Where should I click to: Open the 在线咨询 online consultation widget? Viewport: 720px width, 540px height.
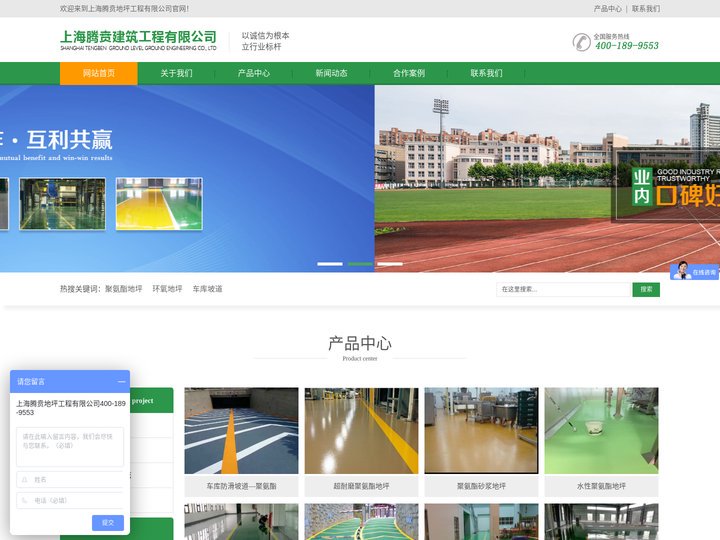click(694, 271)
